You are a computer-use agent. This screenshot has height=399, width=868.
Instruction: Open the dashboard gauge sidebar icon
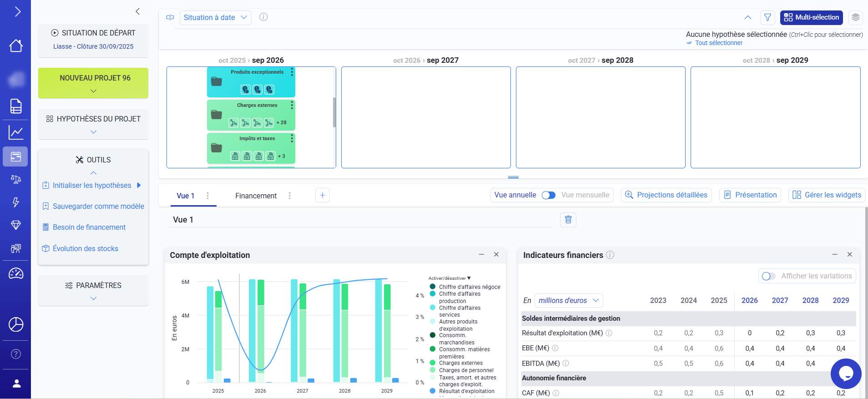coord(16,273)
